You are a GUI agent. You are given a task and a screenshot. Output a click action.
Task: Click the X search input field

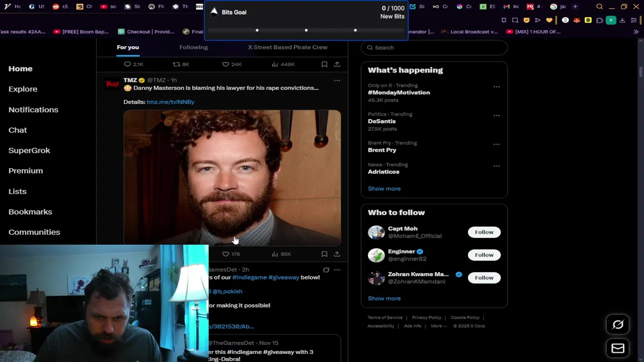pyautogui.click(x=434, y=48)
